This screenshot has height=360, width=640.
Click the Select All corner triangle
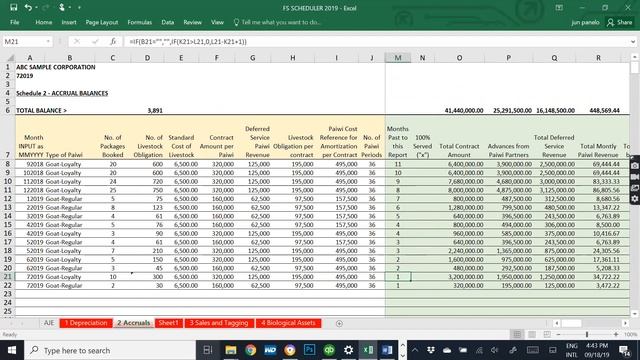[x=11, y=58]
